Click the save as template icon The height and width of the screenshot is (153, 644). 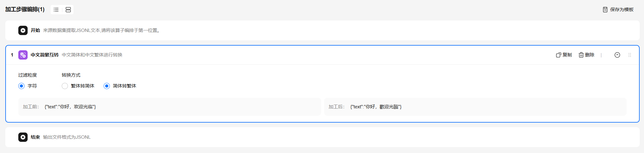[x=605, y=10]
